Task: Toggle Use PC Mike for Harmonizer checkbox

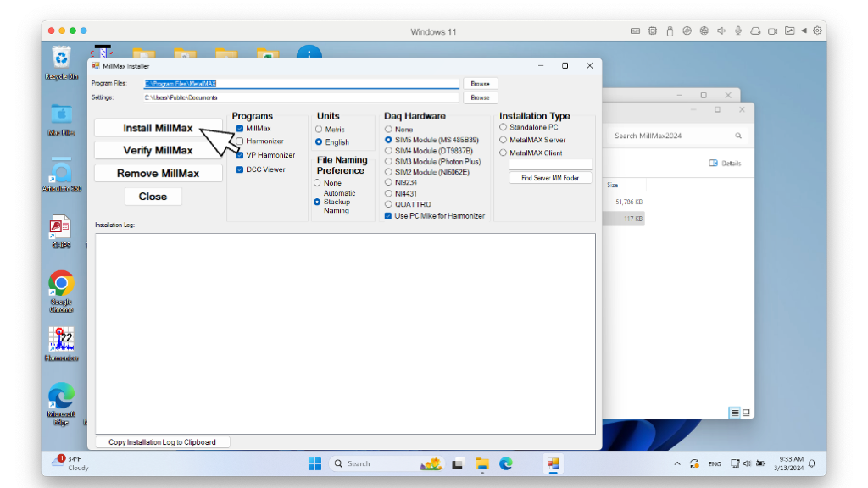Action: click(388, 216)
